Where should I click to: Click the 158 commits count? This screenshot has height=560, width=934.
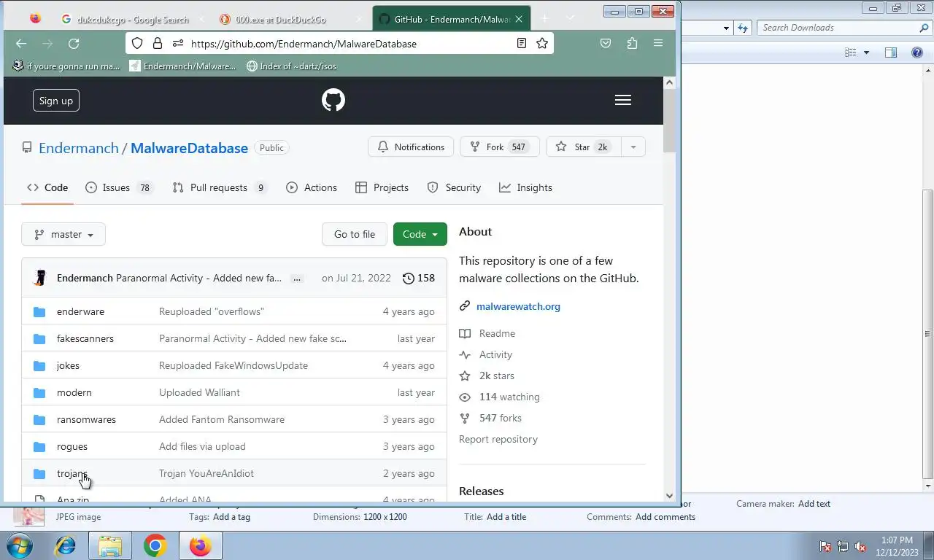(x=426, y=278)
